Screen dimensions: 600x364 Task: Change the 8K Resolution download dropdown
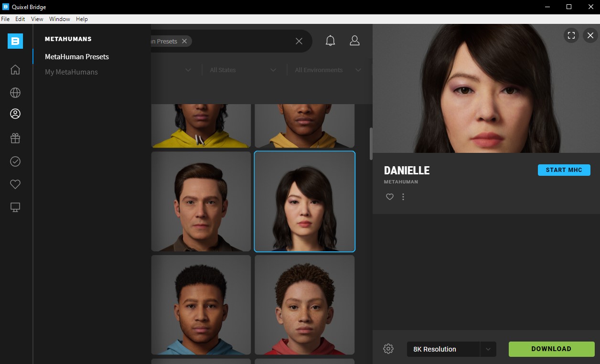point(488,349)
